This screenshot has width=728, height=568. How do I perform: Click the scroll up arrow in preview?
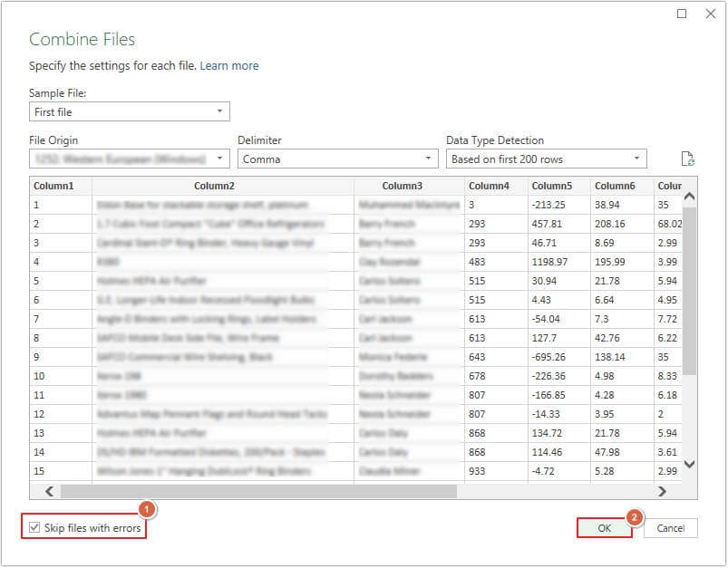tap(689, 197)
